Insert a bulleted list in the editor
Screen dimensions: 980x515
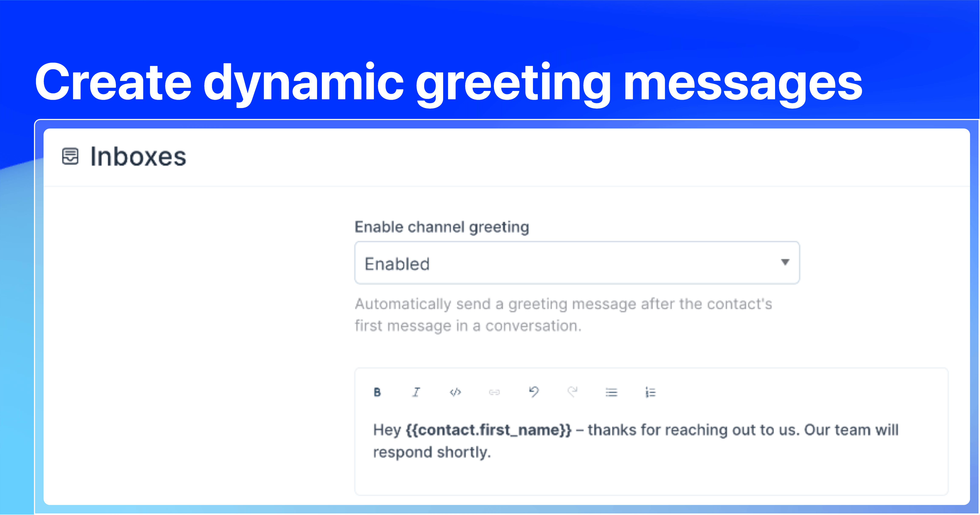pyautogui.click(x=611, y=392)
